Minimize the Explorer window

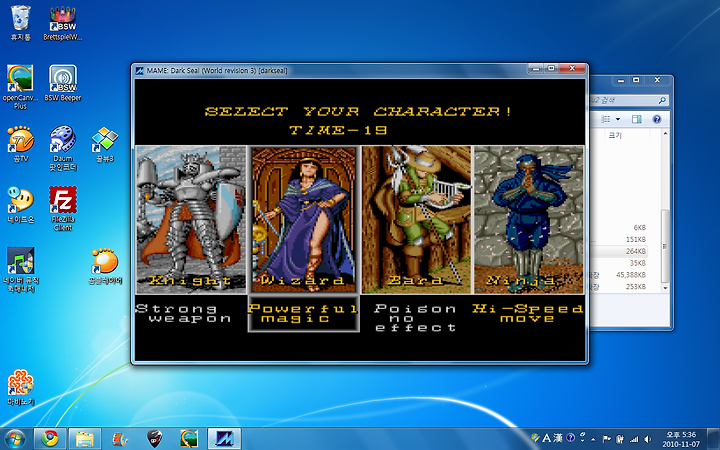point(621,80)
